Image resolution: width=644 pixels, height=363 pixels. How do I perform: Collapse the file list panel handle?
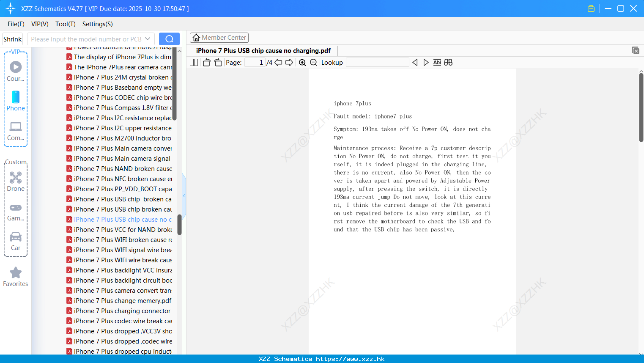tap(184, 195)
